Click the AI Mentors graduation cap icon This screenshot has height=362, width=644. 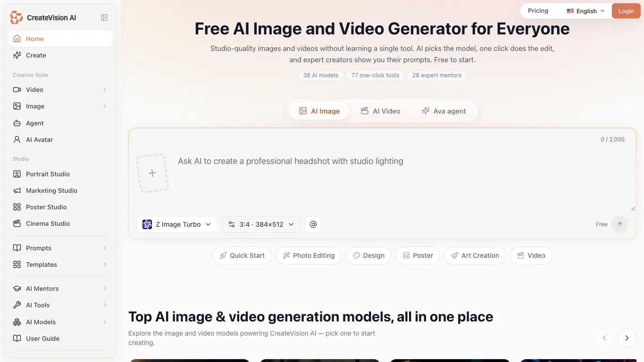[x=17, y=288]
